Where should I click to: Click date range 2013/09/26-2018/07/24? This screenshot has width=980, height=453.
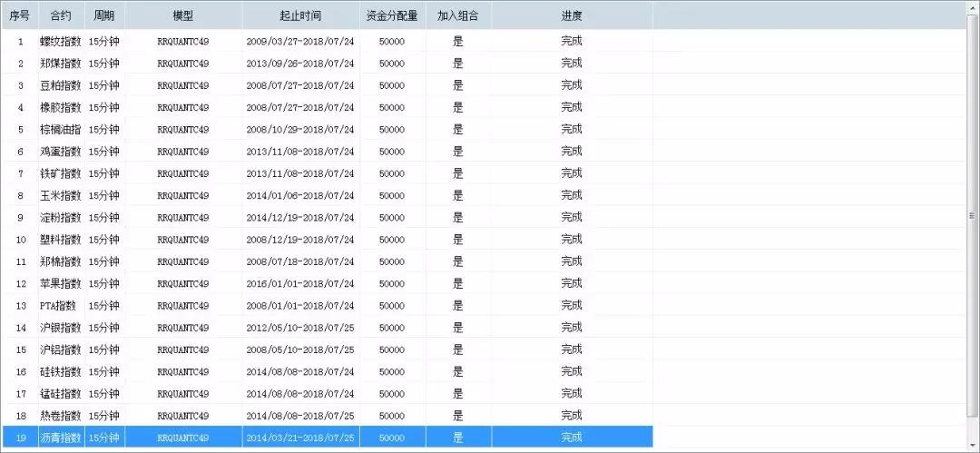(300, 64)
